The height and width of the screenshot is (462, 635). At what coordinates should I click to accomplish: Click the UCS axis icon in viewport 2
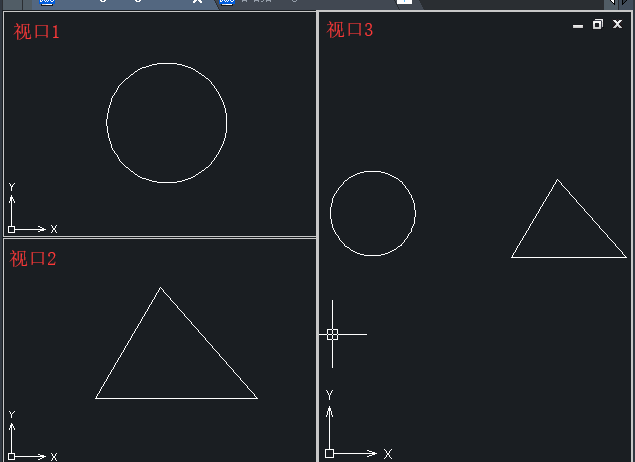(32, 436)
